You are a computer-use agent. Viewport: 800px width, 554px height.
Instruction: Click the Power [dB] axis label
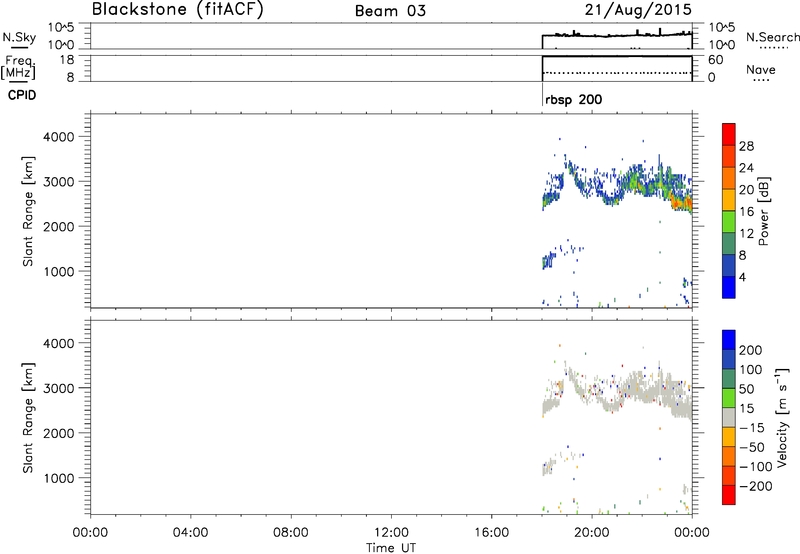763,211
